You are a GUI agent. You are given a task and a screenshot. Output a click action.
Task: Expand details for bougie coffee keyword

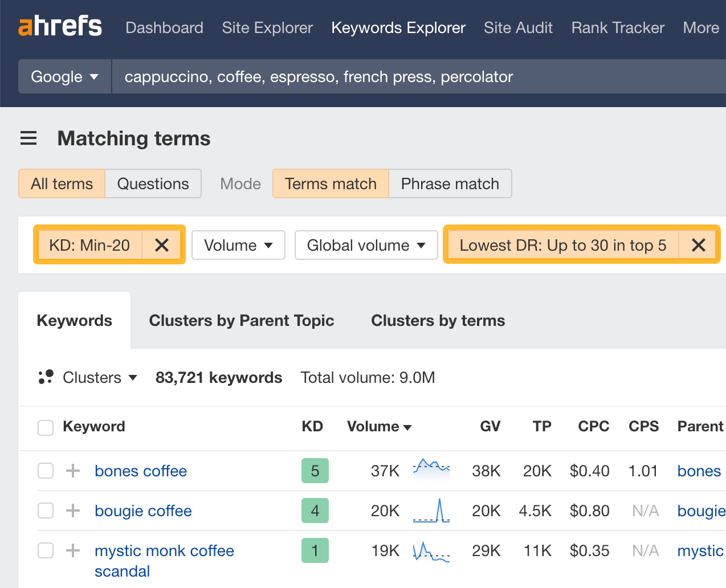tap(72, 511)
